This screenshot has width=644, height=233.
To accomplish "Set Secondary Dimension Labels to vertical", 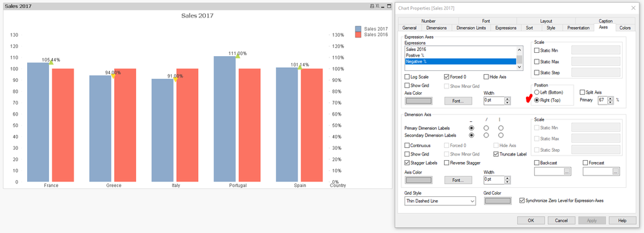I will pyautogui.click(x=501, y=135).
